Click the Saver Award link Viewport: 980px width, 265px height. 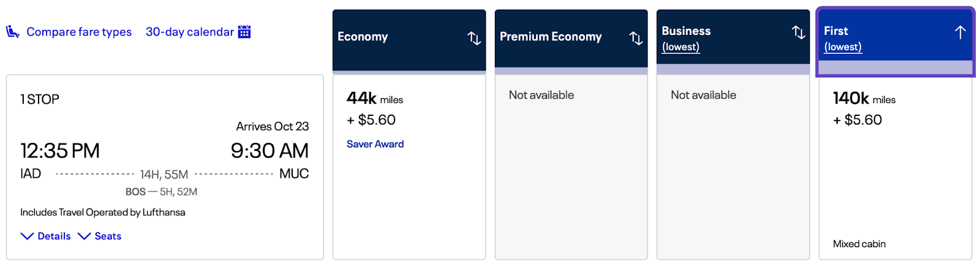tap(375, 144)
